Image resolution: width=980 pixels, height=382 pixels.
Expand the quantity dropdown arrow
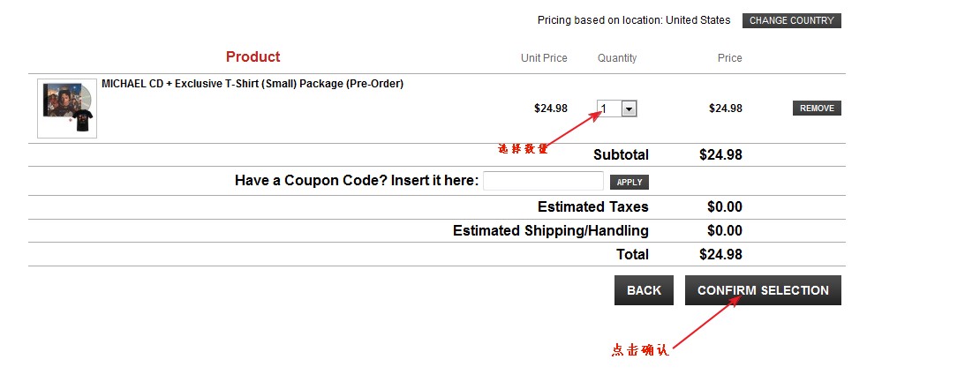[629, 109]
